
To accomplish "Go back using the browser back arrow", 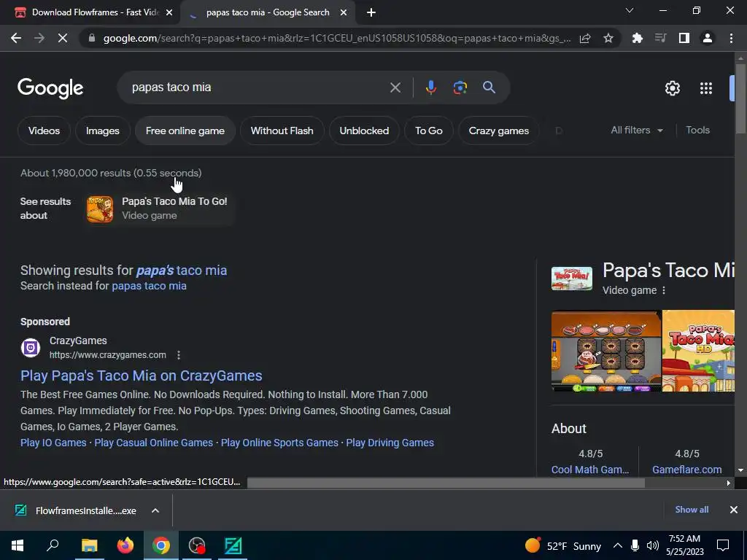I will coord(16,38).
